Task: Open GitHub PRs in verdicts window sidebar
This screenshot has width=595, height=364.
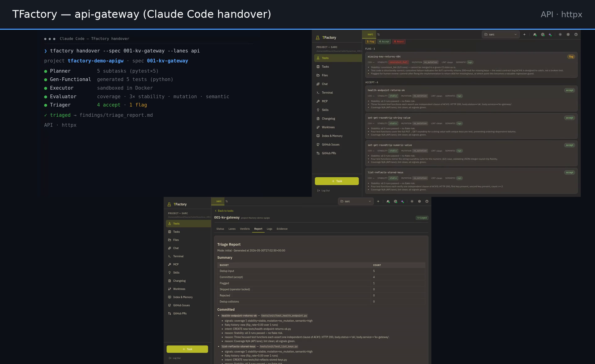Action: tap(338, 154)
